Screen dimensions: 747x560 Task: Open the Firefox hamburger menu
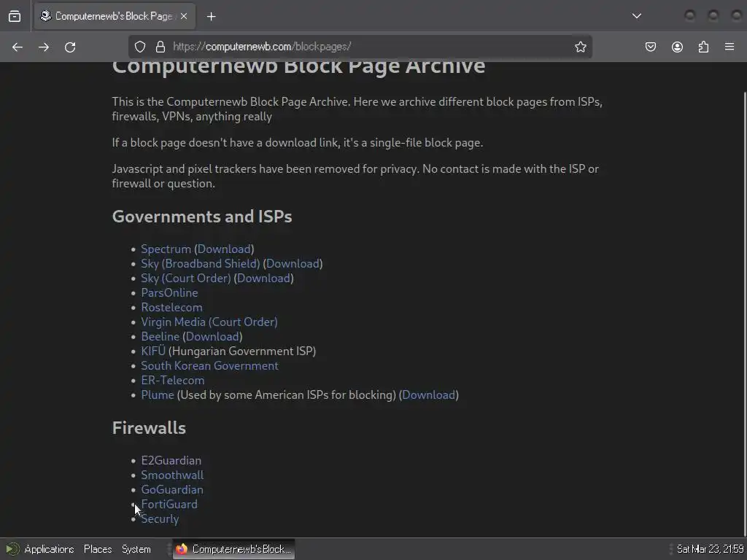click(x=729, y=47)
